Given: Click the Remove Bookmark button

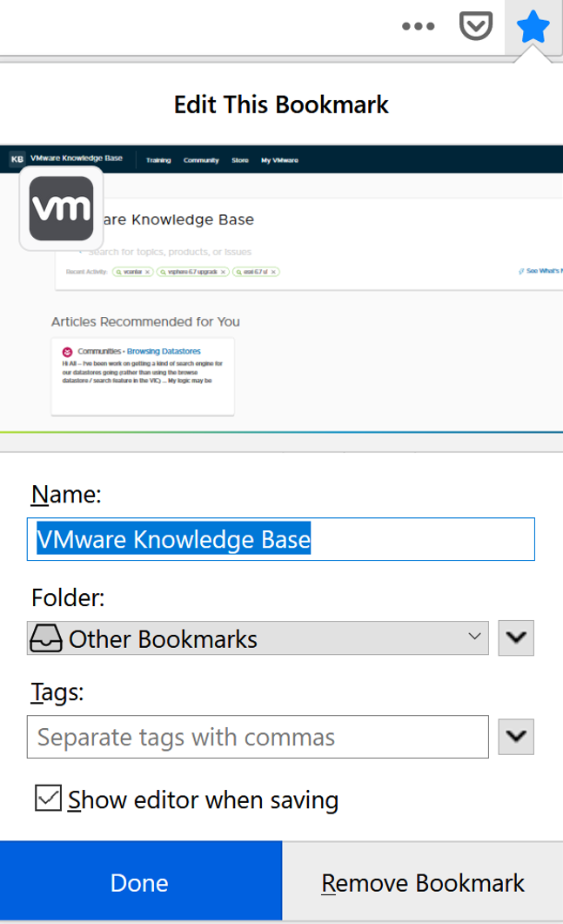Looking at the screenshot, I should (423, 881).
